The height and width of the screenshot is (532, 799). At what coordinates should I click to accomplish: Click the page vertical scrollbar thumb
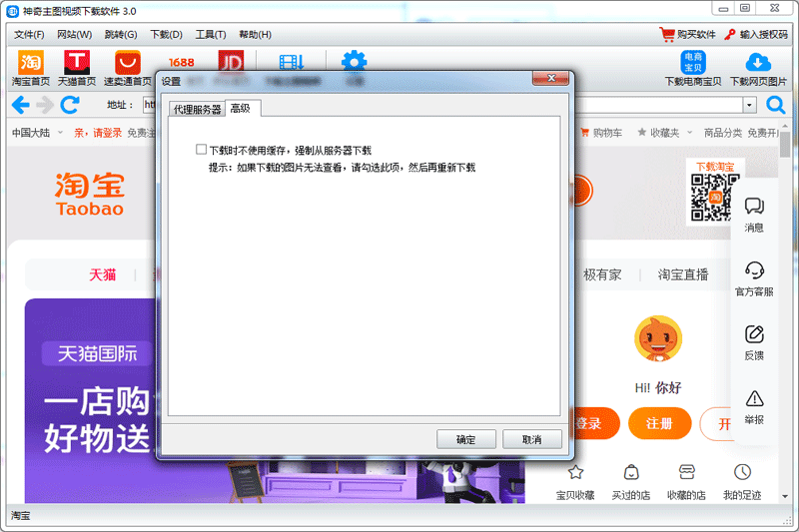pos(785,145)
